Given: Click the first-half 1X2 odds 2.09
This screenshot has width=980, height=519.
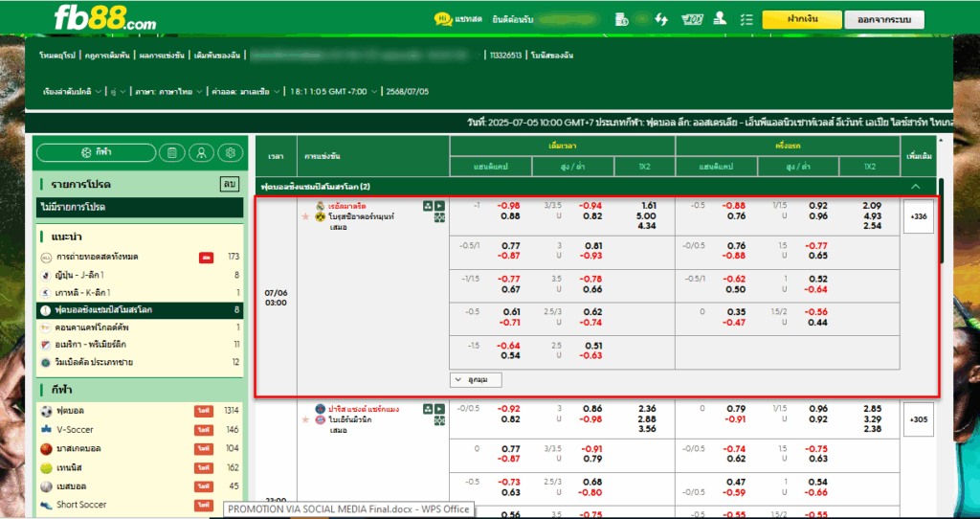Looking at the screenshot, I should point(871,206).
